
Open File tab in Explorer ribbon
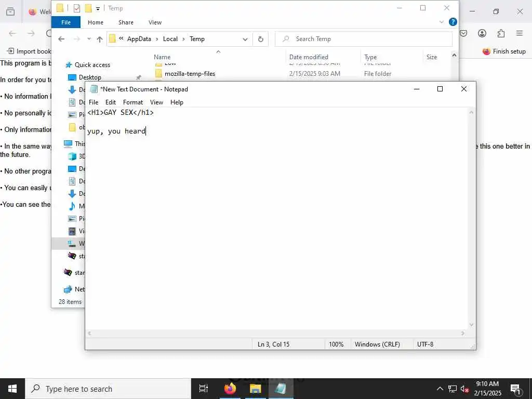(66, 22)
